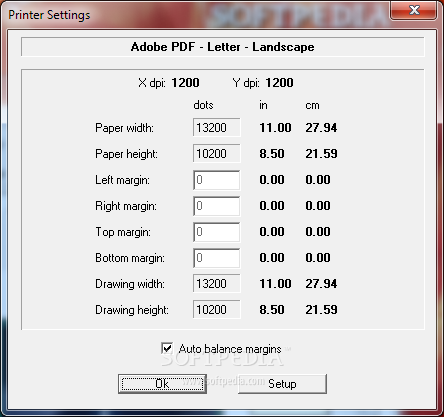Open printer Setup button
This screenshot has width=444, height=417.
[282, 384]
